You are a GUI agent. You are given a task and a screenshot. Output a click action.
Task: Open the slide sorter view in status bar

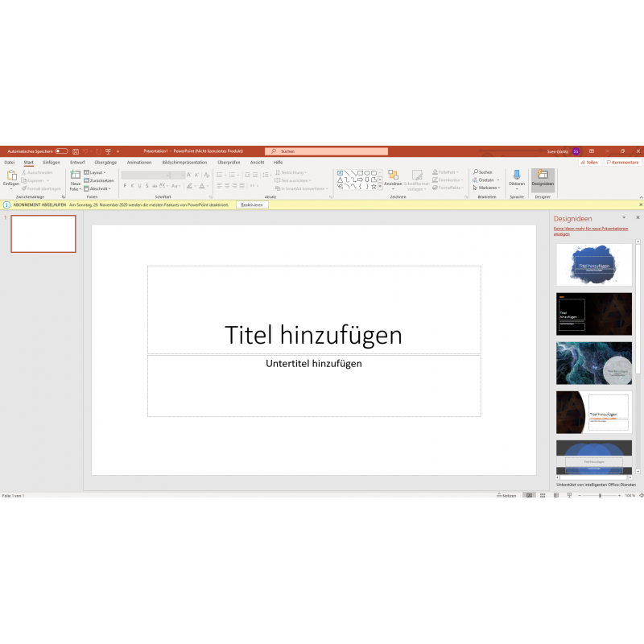point(542,496)
